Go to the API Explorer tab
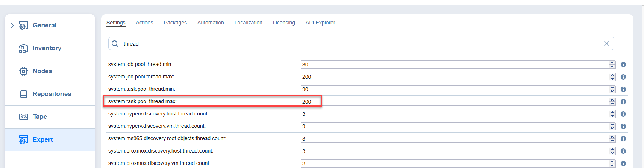The image size is (644, 168). (320, 22)
